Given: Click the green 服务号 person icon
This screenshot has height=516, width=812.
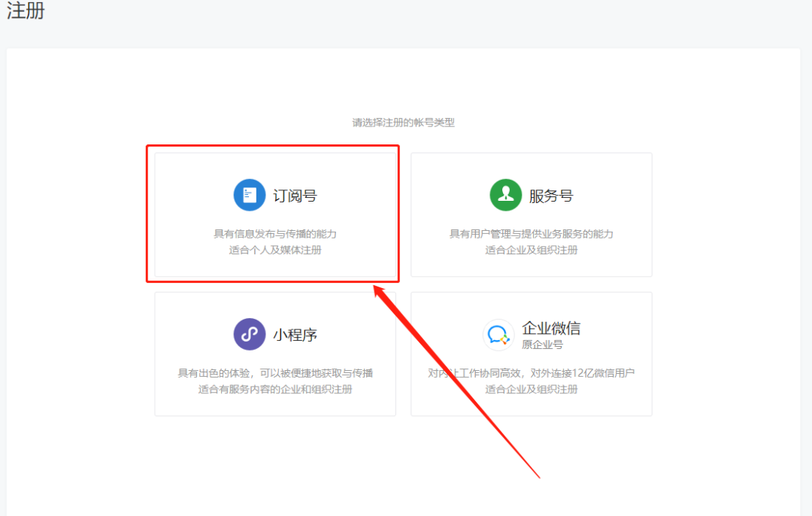Looking at the screenshot, I should (x=505, y=195).
